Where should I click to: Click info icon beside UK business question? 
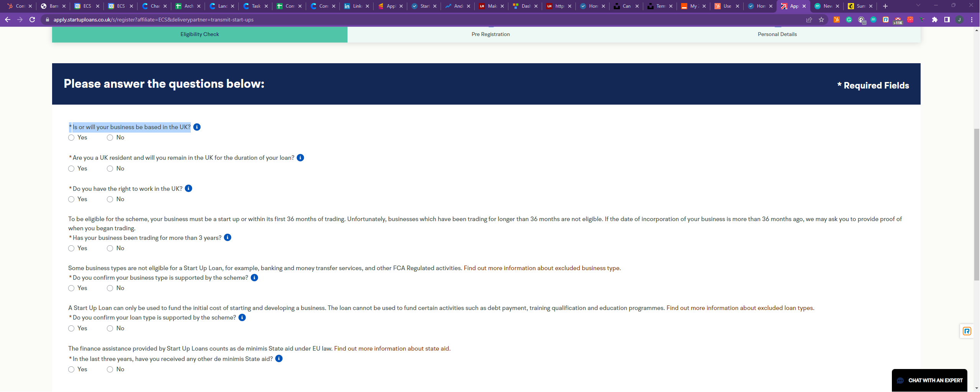(197, 127)
